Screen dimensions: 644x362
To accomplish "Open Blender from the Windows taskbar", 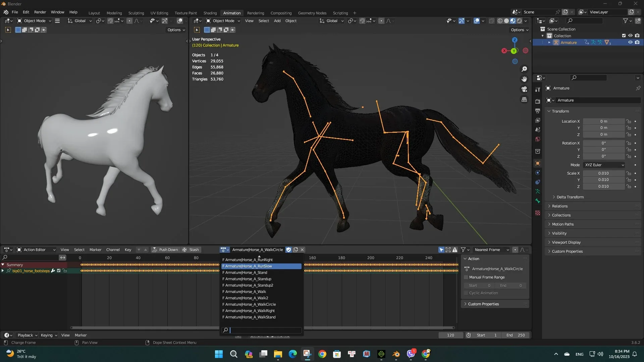I will click(396, 354).
